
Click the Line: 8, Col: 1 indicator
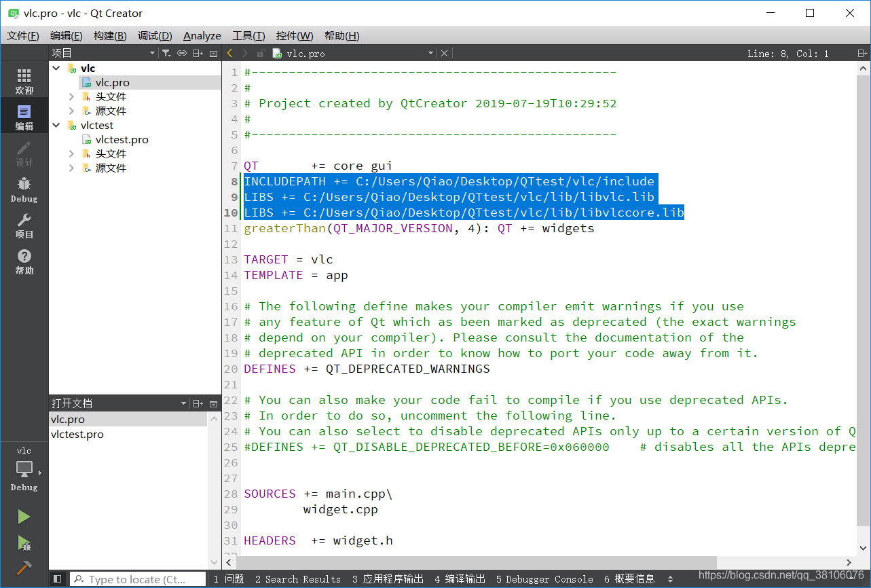coord(787,54)
